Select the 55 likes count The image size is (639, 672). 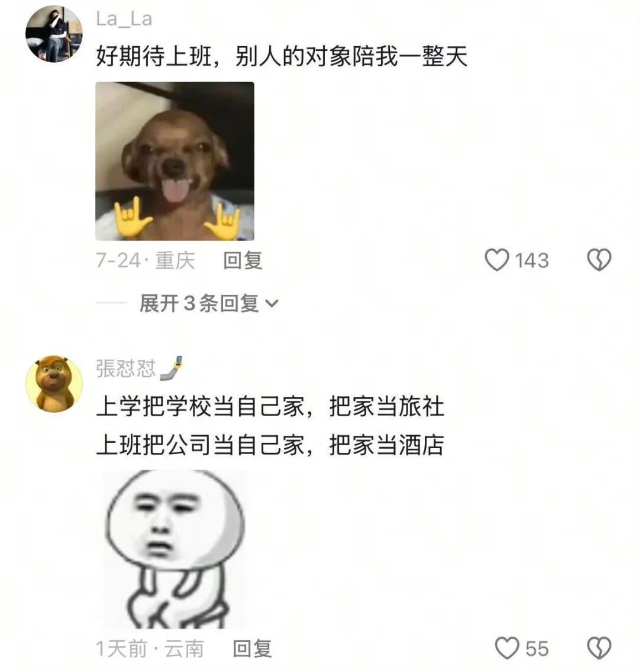click(x=537, y=648)
